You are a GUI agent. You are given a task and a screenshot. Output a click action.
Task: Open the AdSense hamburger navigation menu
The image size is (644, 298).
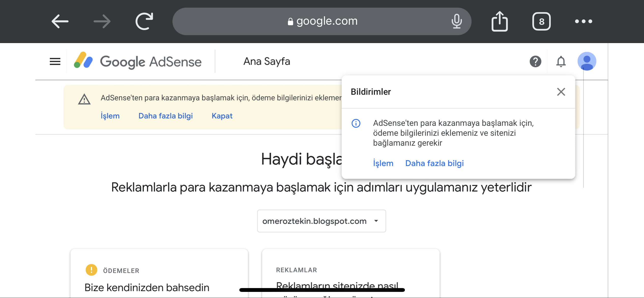55,61
